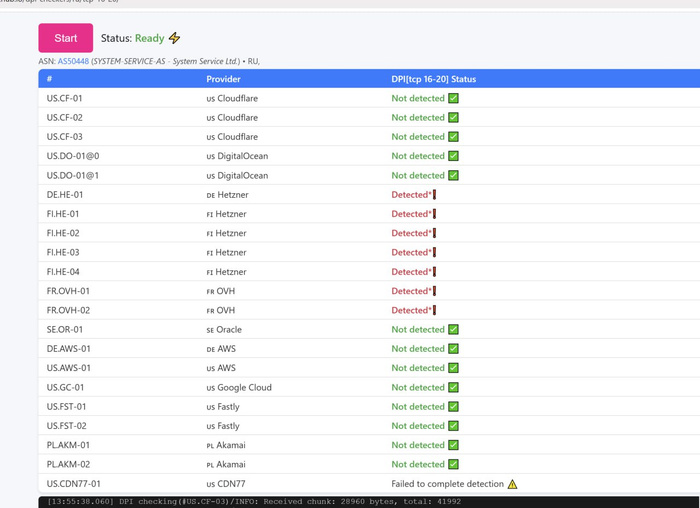Click the green checkmark for US.GC-01

pos(453,387)
